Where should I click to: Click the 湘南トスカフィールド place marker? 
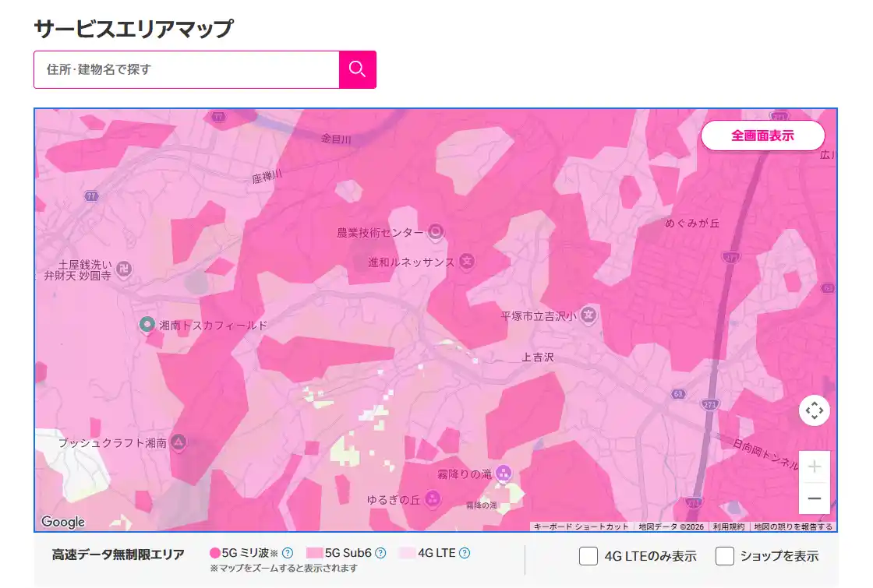[x=147, y=324]
